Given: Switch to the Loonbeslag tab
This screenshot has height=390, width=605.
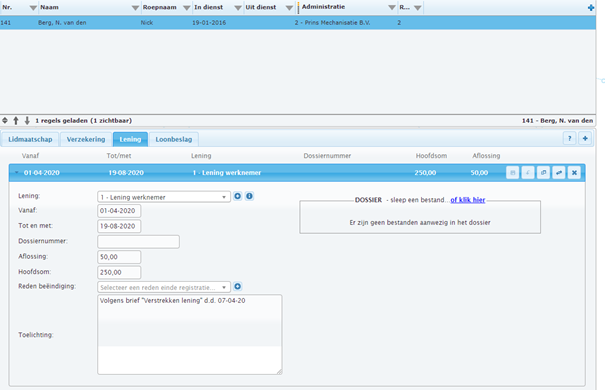Looking at the screenshot, I should [174, 139].
